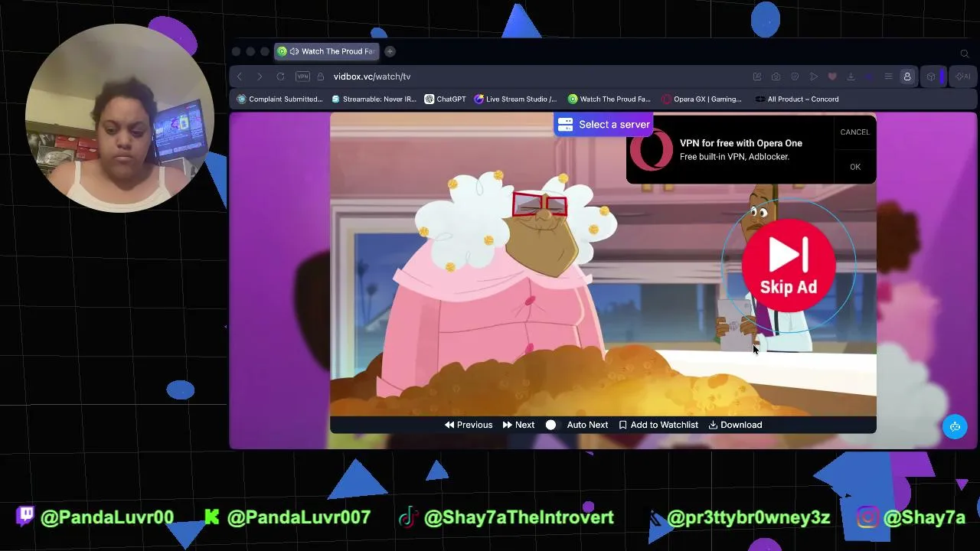The height and width of the screenshot is (551, 980).
Task: Click Add to Watchlist
Action: tap(658, 425)
